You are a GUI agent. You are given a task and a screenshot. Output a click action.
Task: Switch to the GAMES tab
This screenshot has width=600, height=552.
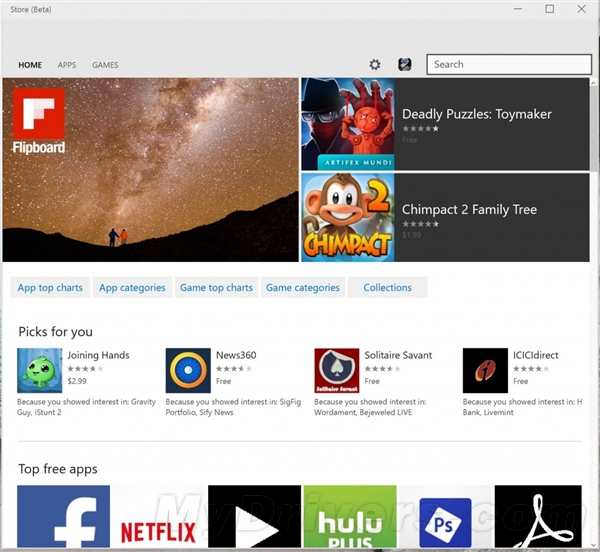click(x=105, y=65)
